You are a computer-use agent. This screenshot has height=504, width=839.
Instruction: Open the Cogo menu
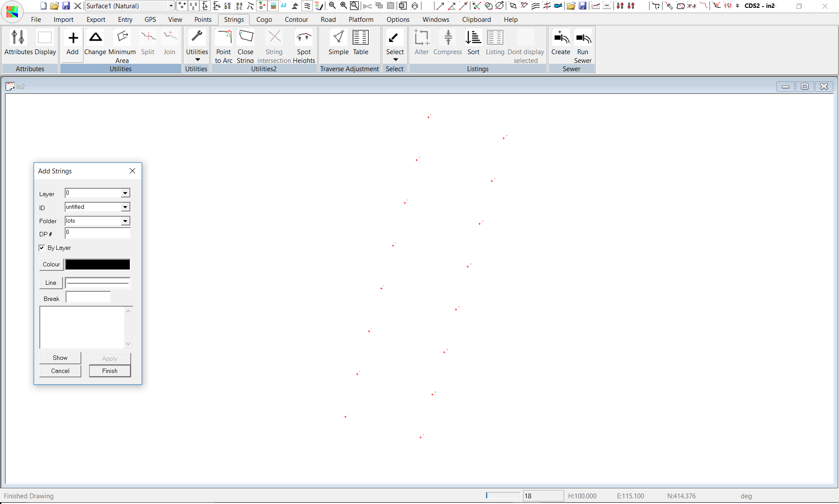coord(264,20)
